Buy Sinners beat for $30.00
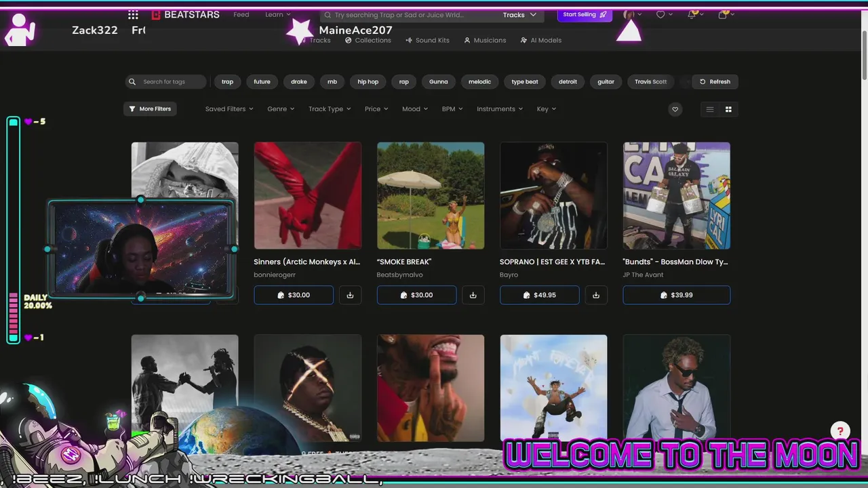868x488 pixels. pyautogui.click(x=294, y=295)
